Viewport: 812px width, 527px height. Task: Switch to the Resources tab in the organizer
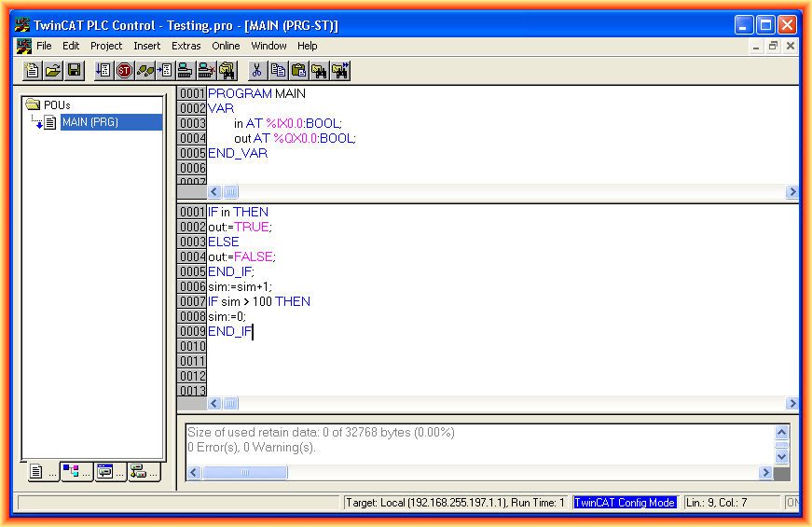click(x=144, y=472)
